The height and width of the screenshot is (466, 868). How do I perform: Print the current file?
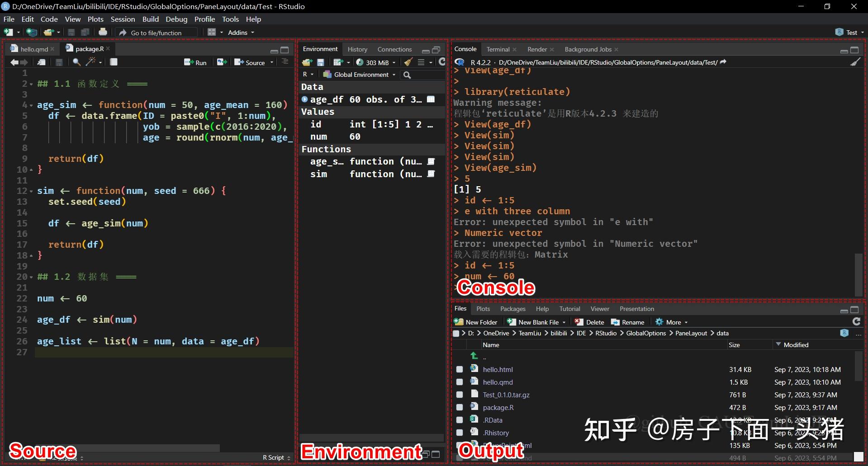click(x=103, y=32)
